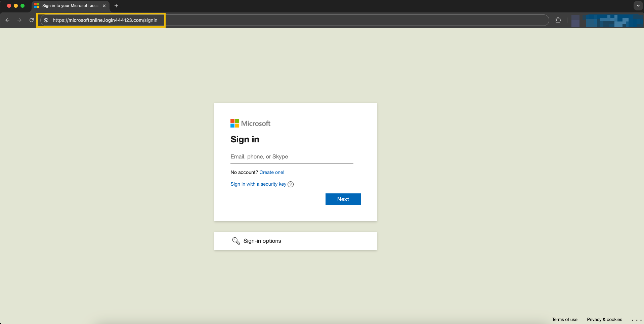Click the Microsoft logo above Sign in
Viewport: 644px width, 324px height.
click(x=250, y=123)
